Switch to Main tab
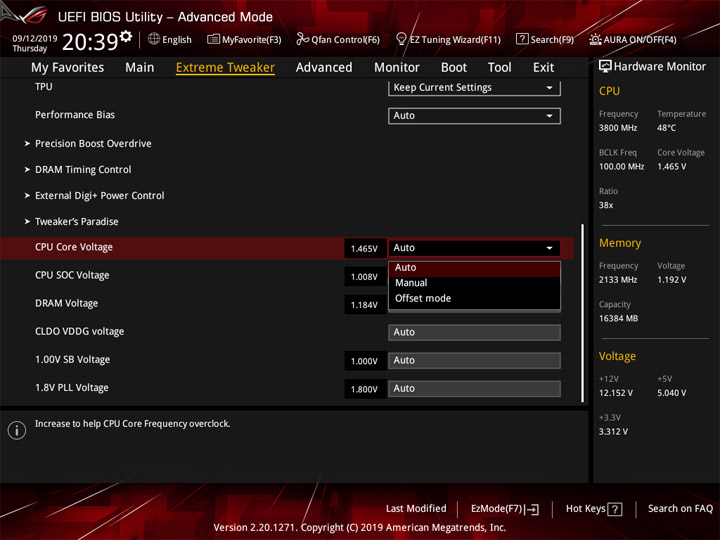720x540 pixels. coord(140,68)
